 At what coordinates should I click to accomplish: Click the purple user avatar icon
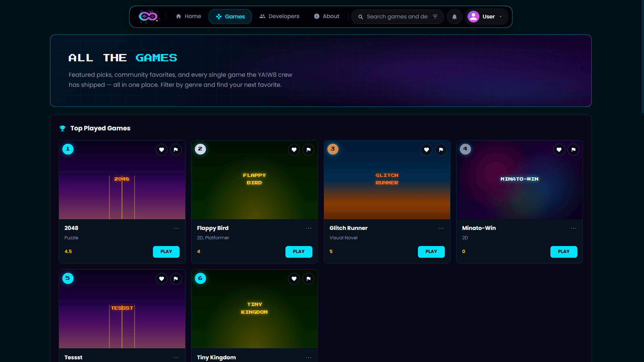pyautogui.click(x=473, y=17)
